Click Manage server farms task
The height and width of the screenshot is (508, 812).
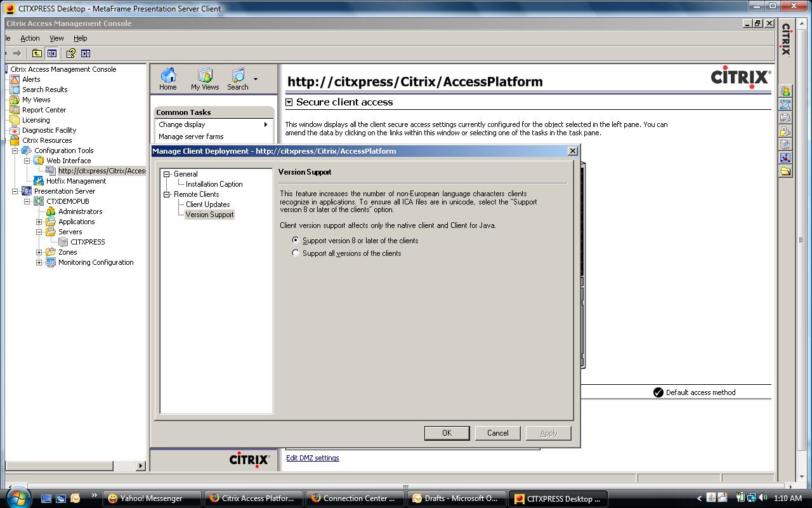[x=191, y=137]
